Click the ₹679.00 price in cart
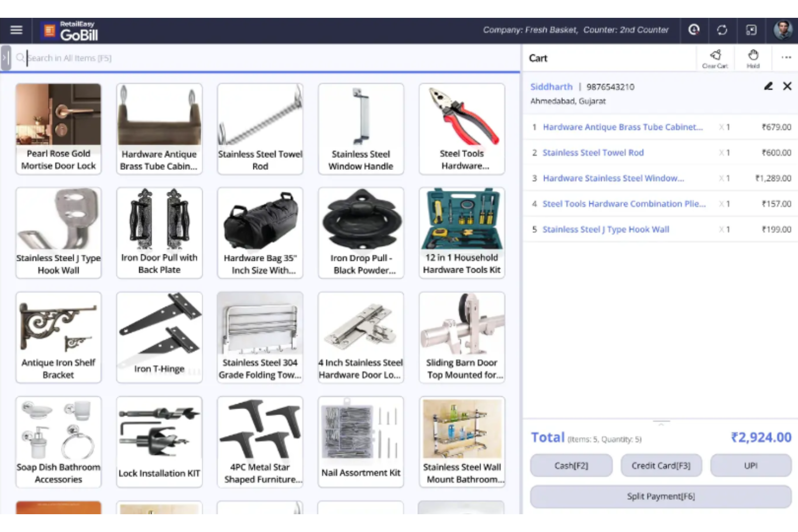This screenshot has height=532, width=798. pos(776,127)
